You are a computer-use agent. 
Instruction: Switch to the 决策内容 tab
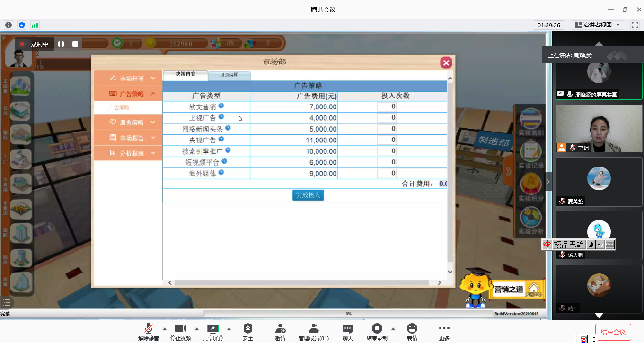point(185,75)
